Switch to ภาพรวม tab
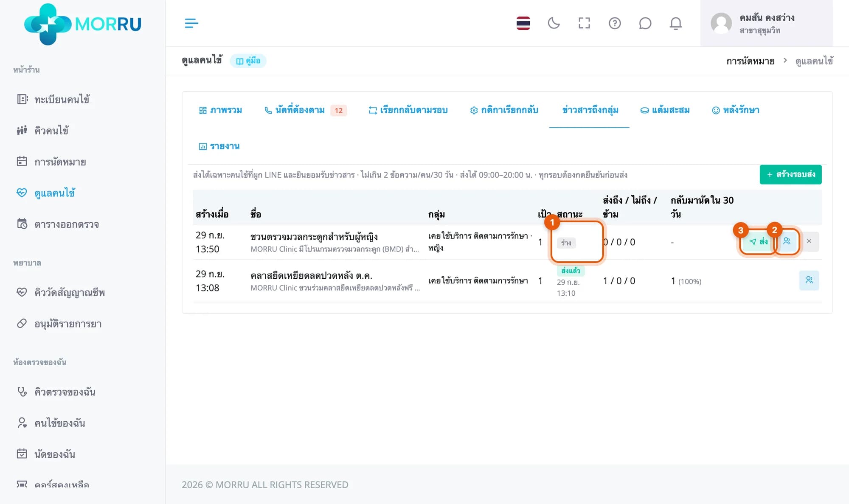849x504 pixels. click(220, 110)
